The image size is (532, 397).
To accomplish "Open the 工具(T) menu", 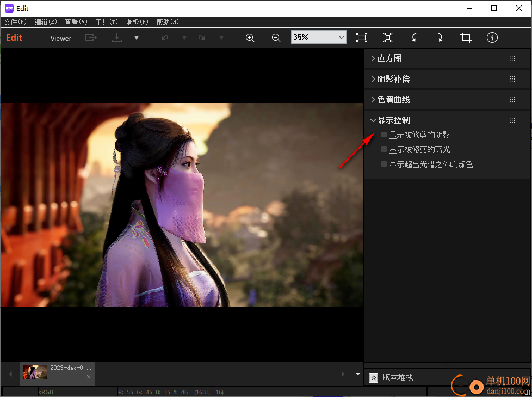I will (107, 22).
